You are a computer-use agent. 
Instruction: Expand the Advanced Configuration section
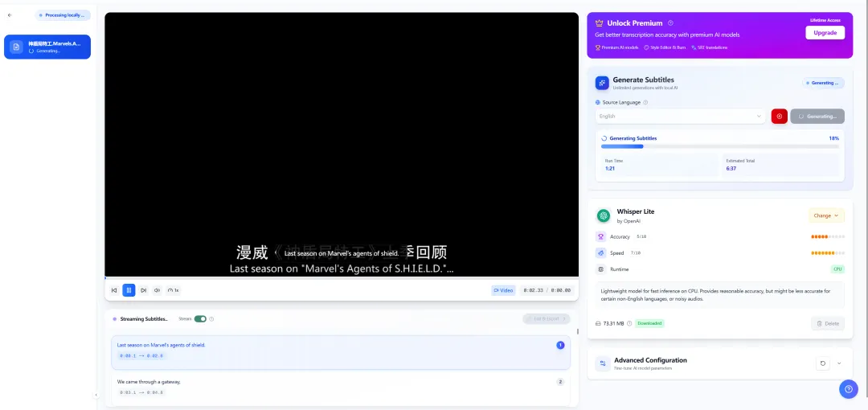click(839, 363)
